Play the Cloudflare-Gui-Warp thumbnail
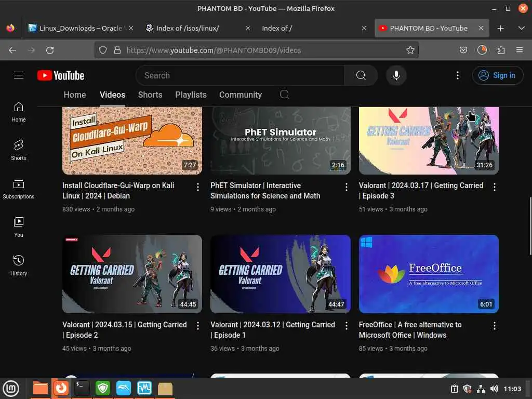The width and height of the screenshot is (532, 399). (x=132, y=140)
